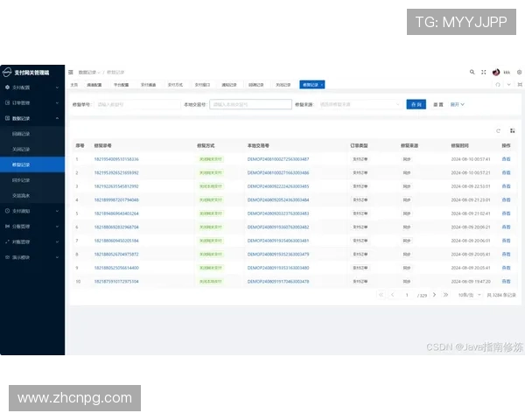Click the search magnifier icon in header

click(x=472, y=72)
